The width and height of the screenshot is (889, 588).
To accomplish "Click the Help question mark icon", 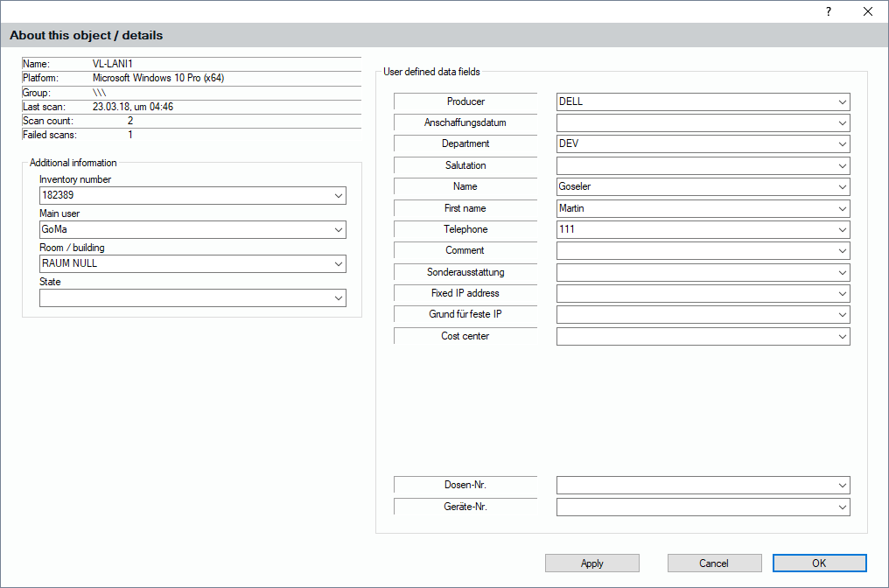I will point(828,11).
